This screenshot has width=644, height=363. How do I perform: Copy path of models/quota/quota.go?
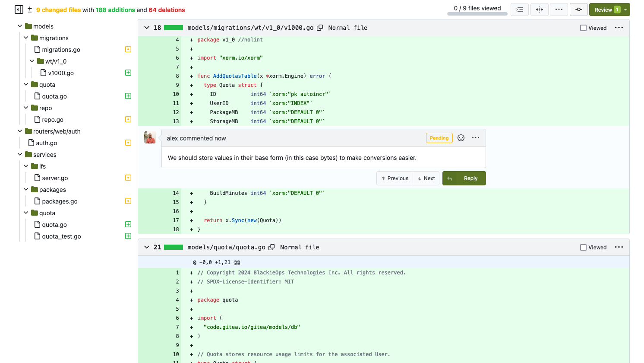(271, 247)
